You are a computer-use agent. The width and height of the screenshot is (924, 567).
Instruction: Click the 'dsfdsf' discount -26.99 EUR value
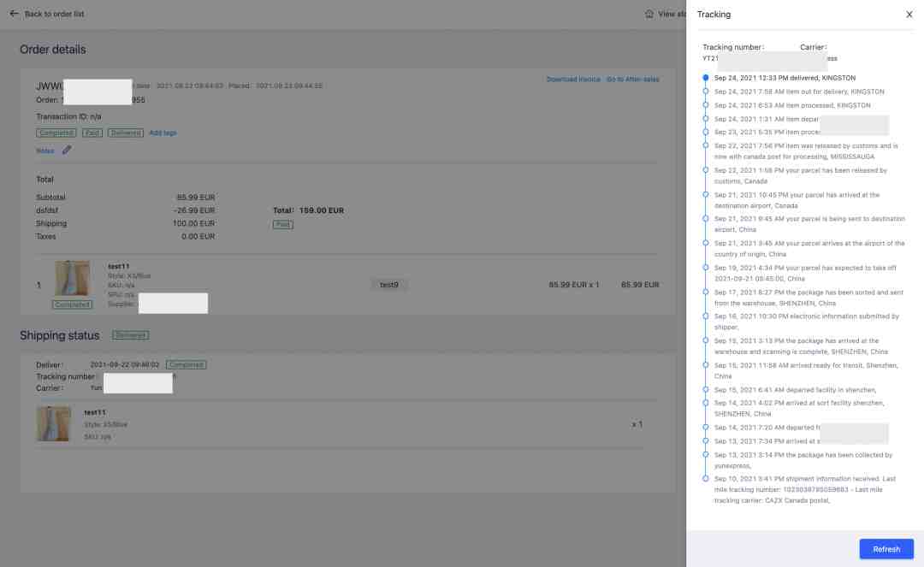coord(194,210)
